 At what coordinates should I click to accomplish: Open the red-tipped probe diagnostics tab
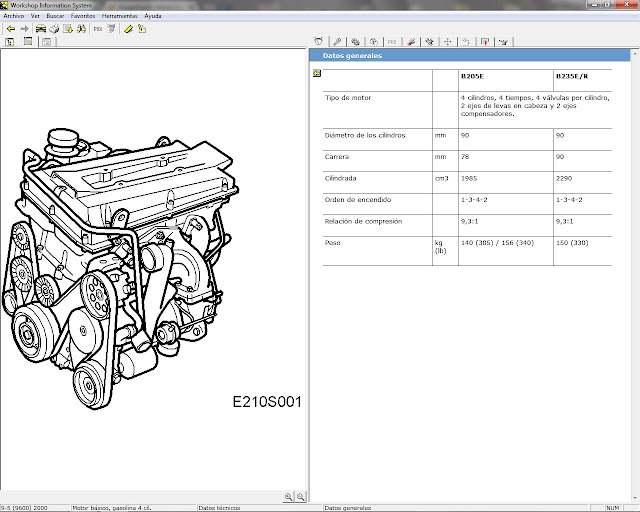[x=411, y=42]
